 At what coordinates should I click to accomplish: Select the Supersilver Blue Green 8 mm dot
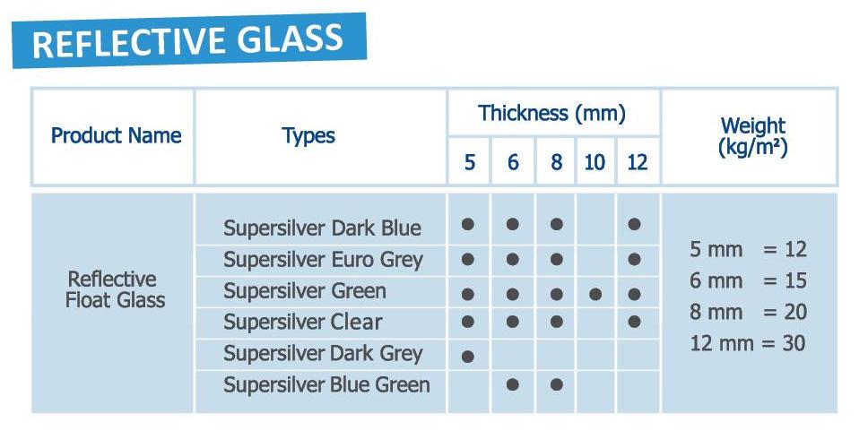click(x=556, y=384)
